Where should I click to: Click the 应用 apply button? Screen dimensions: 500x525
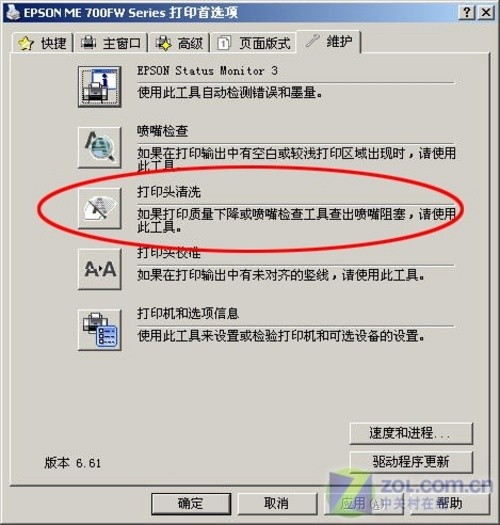[363, 503]
